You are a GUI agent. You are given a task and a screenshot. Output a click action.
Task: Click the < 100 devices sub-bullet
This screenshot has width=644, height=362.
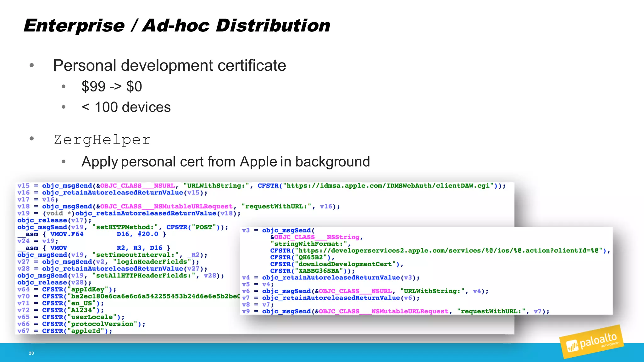click(x=126, y=107)
